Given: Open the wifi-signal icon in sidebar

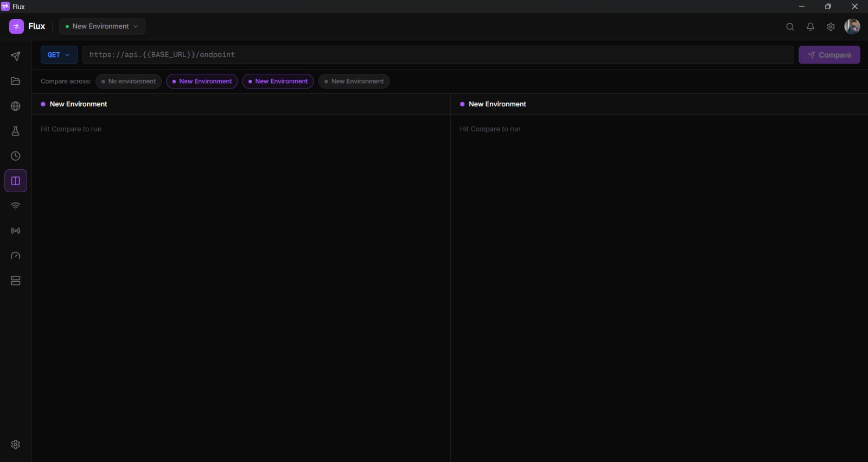Looking at the screenshot, I should coord(15,206).
